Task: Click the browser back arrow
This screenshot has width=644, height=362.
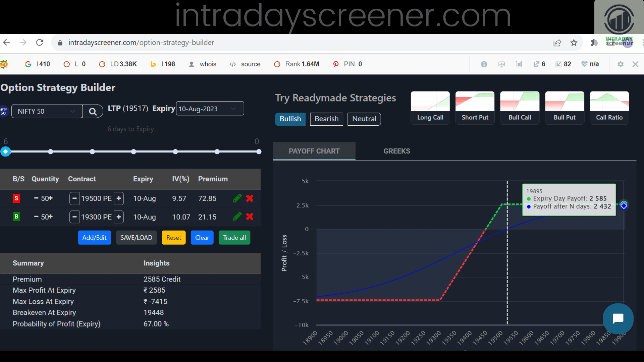Action: [x=7, y=43]
